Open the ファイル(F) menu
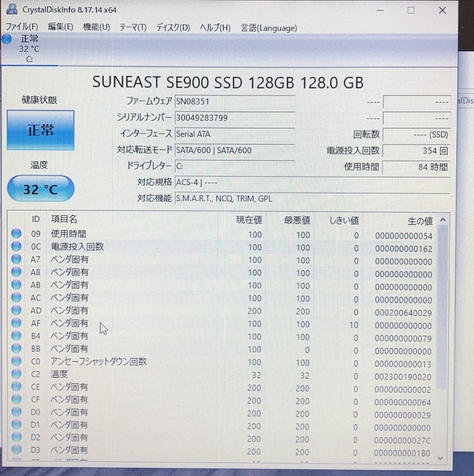Screen dimensions: 474x476 click(x=22, y=27)
